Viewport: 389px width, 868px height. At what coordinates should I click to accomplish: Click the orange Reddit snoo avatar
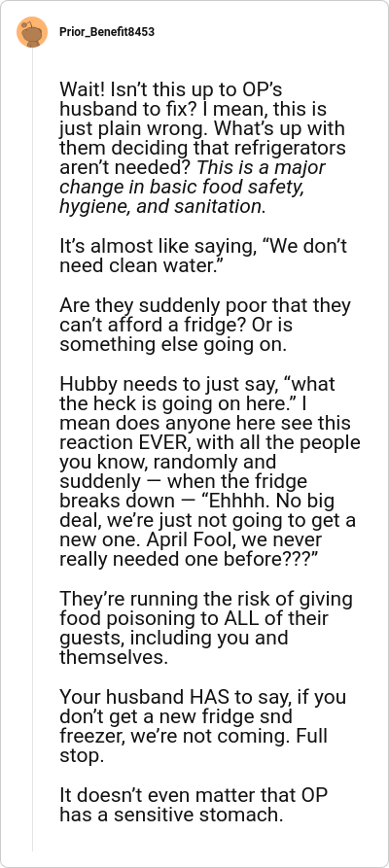(x=32, y=32)
